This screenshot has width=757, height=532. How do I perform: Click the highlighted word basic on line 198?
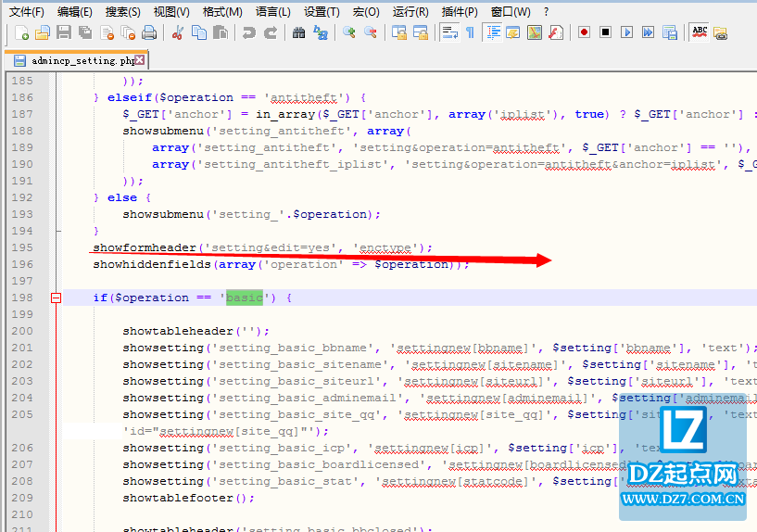[245, 298]
